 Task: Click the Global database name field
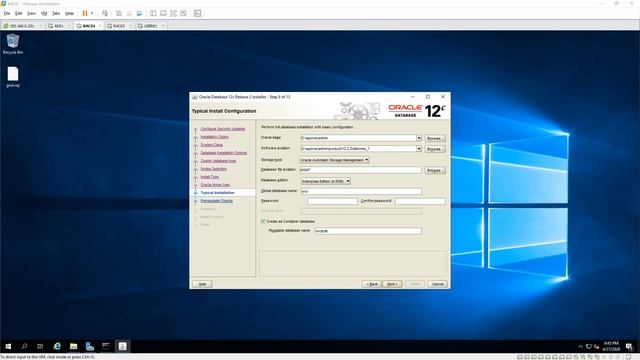tap(361, 191)
